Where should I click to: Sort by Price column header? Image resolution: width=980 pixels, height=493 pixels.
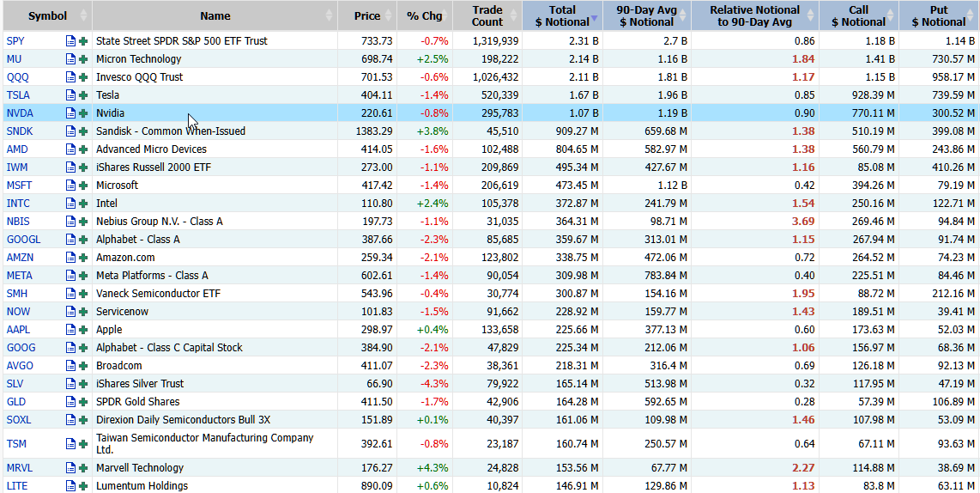tap(367, 16)
